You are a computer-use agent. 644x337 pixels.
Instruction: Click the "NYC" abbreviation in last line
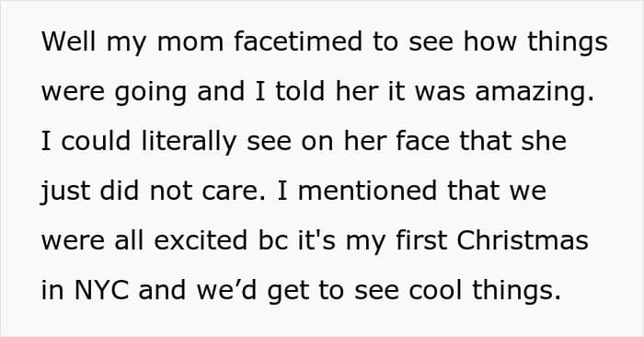(101, 290)
